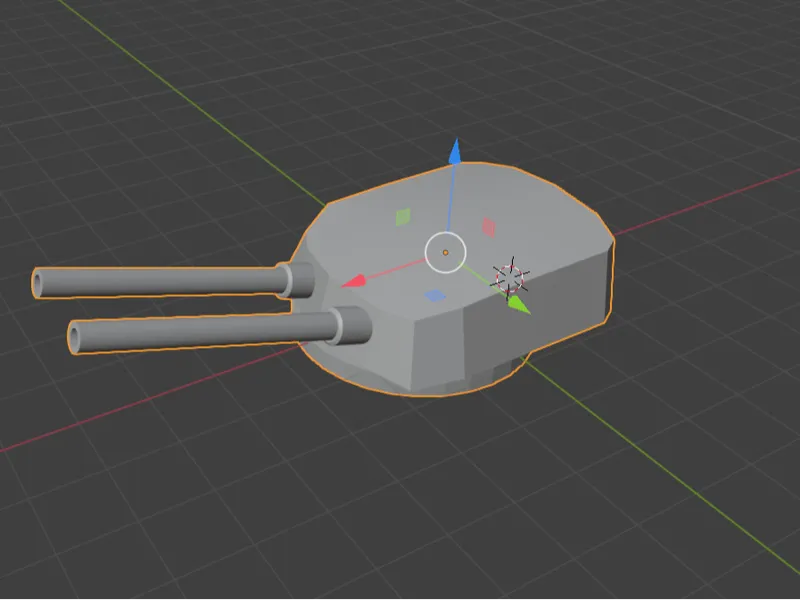This screenshot has width=800, height=600.
Task: Click the 3D cursor crosshair
Action: [510, 278]
